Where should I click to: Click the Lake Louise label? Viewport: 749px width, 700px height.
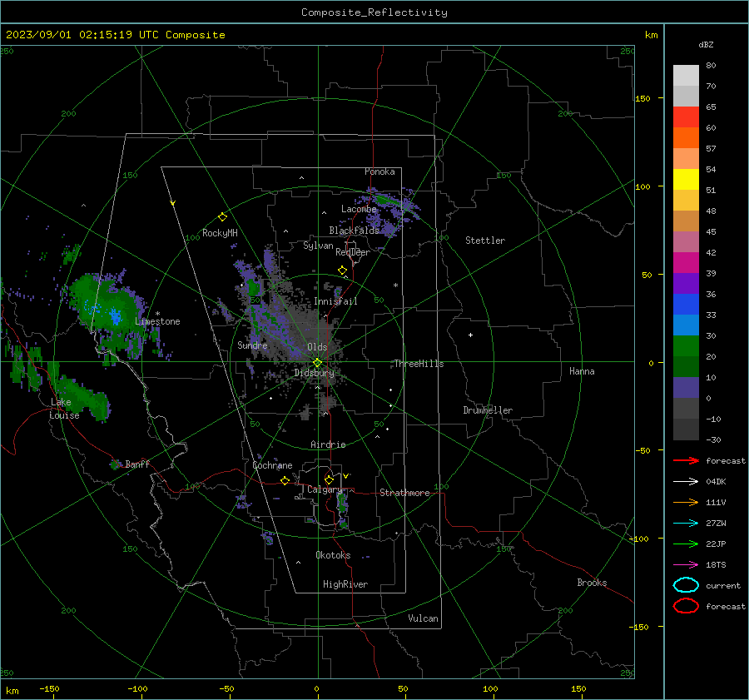[64, 409]
